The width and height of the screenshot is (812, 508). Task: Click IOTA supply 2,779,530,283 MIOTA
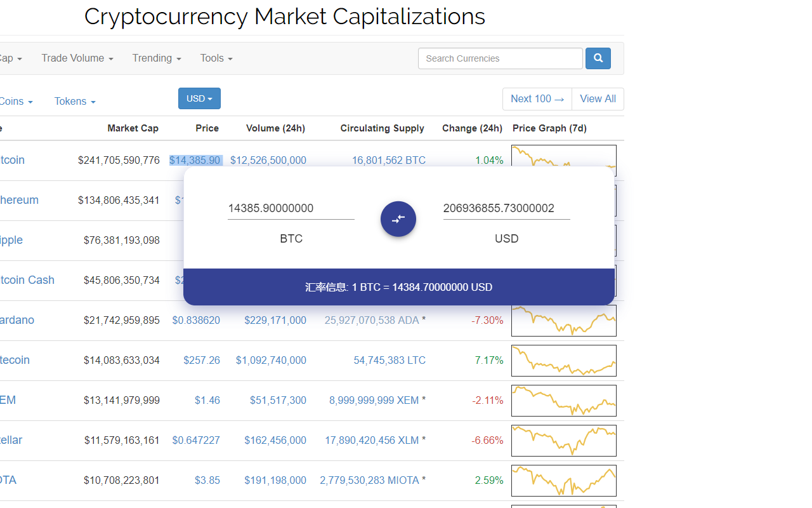click(369, 481)
